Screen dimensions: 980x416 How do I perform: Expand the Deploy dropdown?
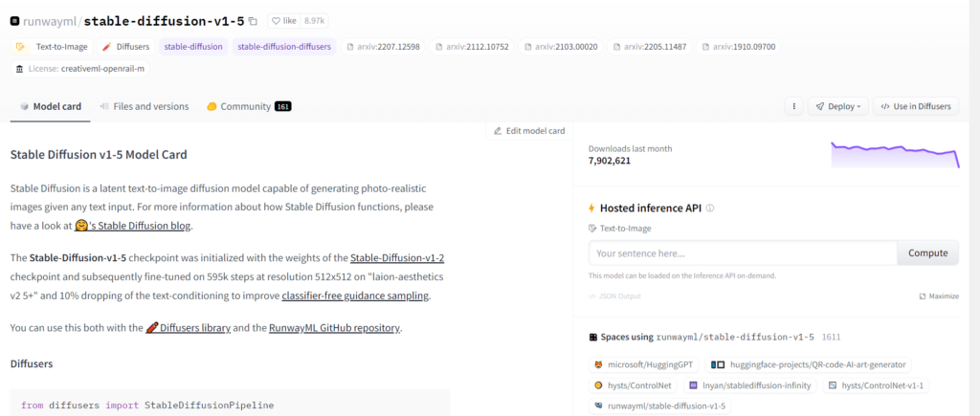click(838, 106)
